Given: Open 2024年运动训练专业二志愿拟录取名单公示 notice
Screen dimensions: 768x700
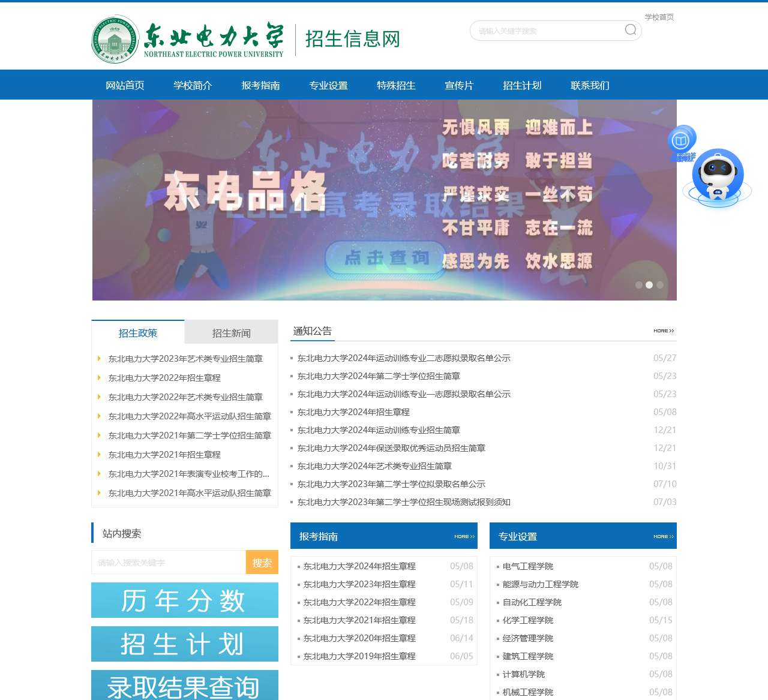Looking at the screenshot, I should pyautogui.click(x=404, y=358).
